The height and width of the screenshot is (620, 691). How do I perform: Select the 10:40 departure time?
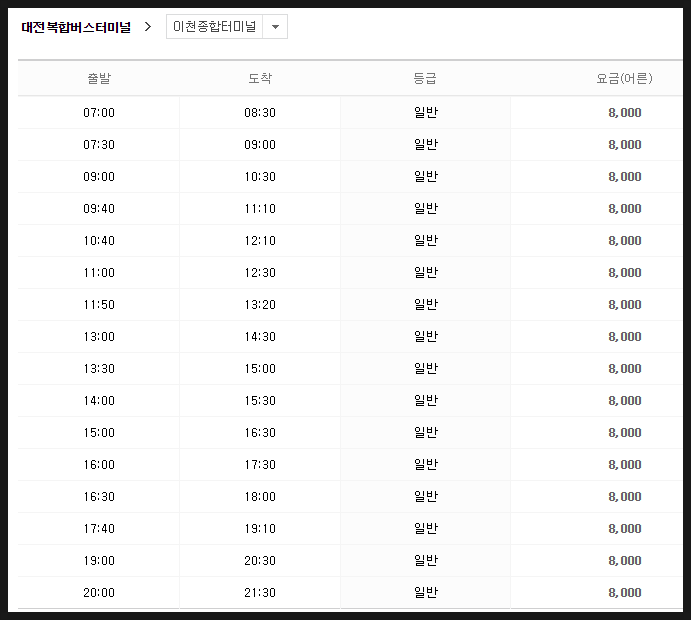coord(99,241)
